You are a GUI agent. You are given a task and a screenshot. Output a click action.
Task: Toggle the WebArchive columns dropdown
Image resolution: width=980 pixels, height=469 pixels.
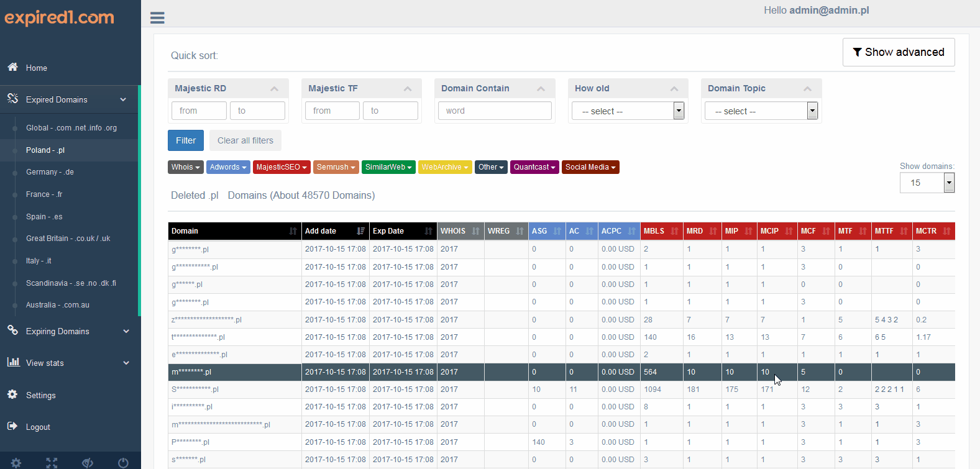pos(446,167)
